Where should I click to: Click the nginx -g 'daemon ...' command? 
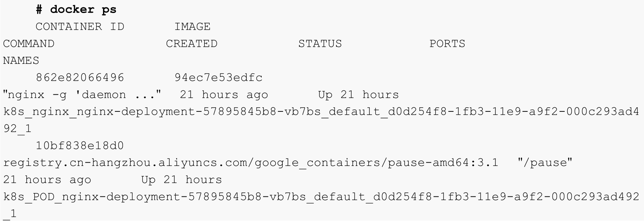(x=83, y=95)
